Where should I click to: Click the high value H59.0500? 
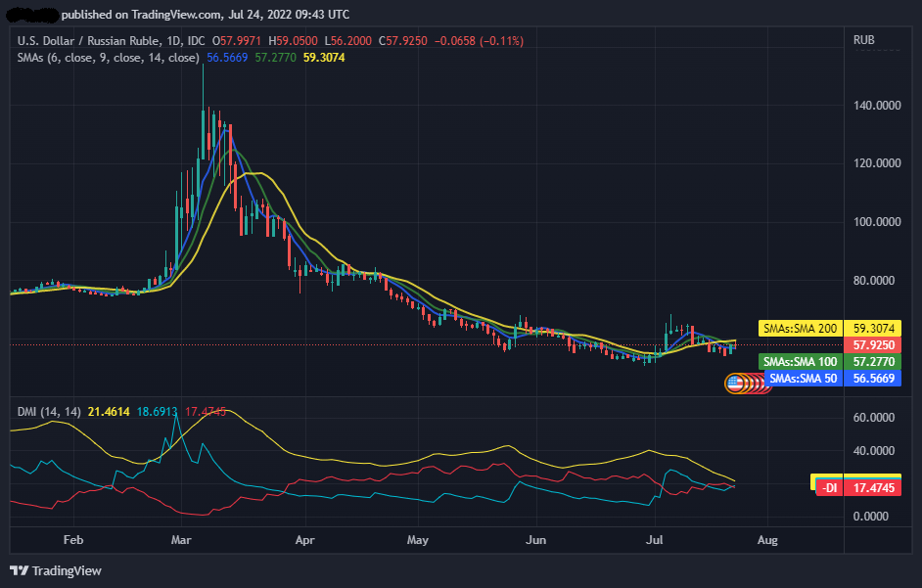[293, 40]
